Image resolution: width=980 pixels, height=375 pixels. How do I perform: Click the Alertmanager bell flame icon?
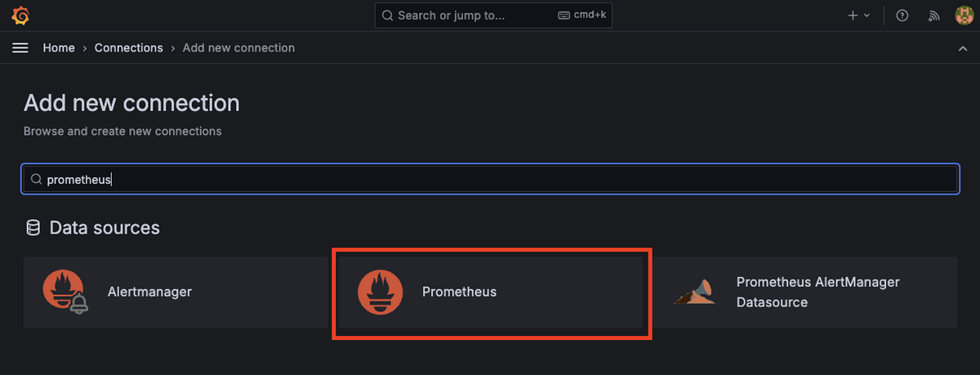[x=65, y=292]
